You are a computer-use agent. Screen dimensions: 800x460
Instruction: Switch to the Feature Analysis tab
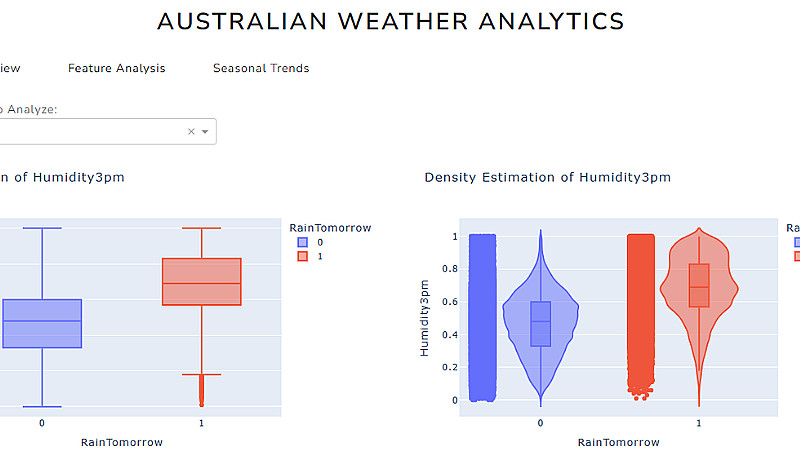(x=116, y=68)
